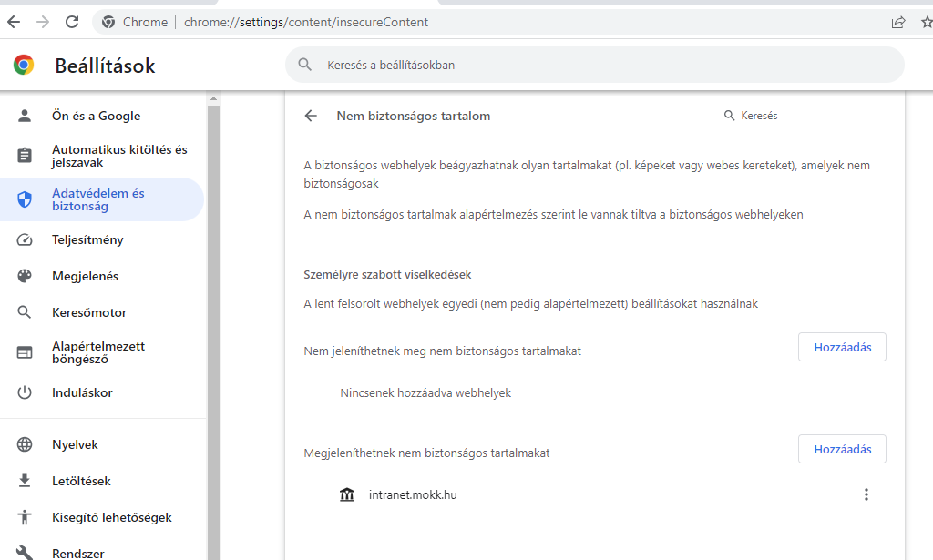Screen dimensions: 933x560
Task: Click Hozzáadás to block insecure content sites
Action: pyautogui.click(x=841, y=347)
